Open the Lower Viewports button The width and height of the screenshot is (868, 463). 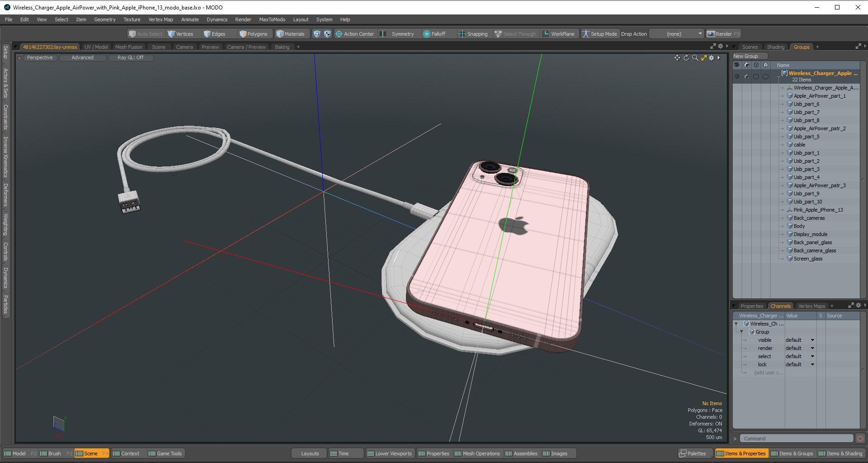coord(389,454)
